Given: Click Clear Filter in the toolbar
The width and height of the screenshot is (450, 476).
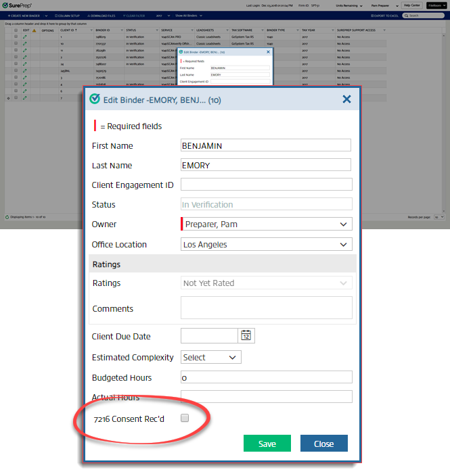Looking at the screenshot, I should [134, 16].
